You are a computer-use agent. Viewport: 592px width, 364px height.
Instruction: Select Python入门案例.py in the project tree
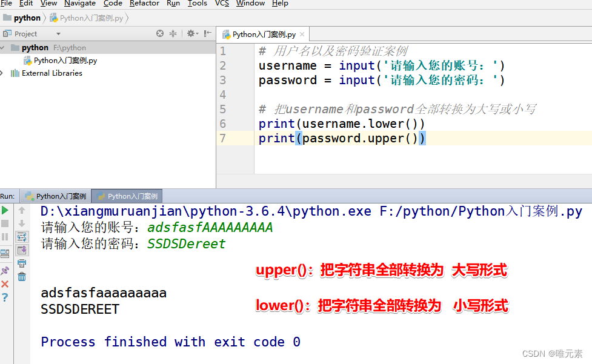61,61
